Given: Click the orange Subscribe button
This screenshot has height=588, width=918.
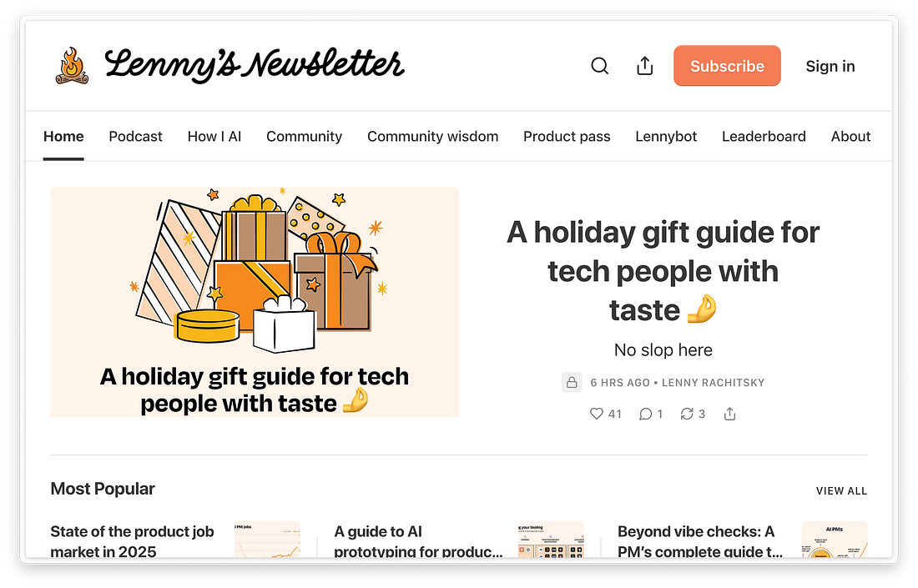Looking at the screenshot, I should pos(727,66).
